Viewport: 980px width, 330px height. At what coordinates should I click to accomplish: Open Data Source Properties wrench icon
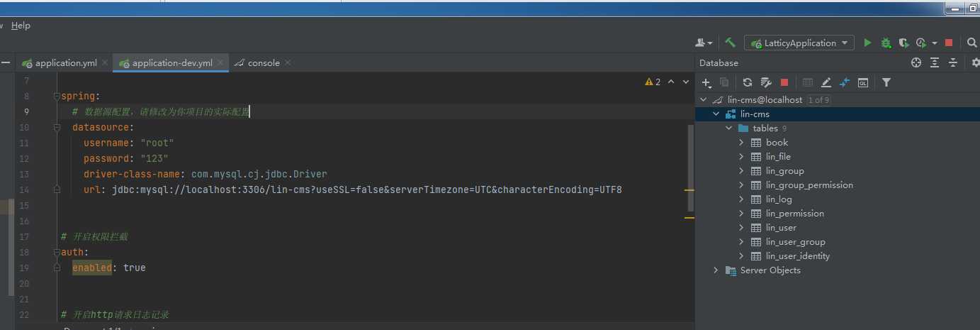click(x=765, y=82)
